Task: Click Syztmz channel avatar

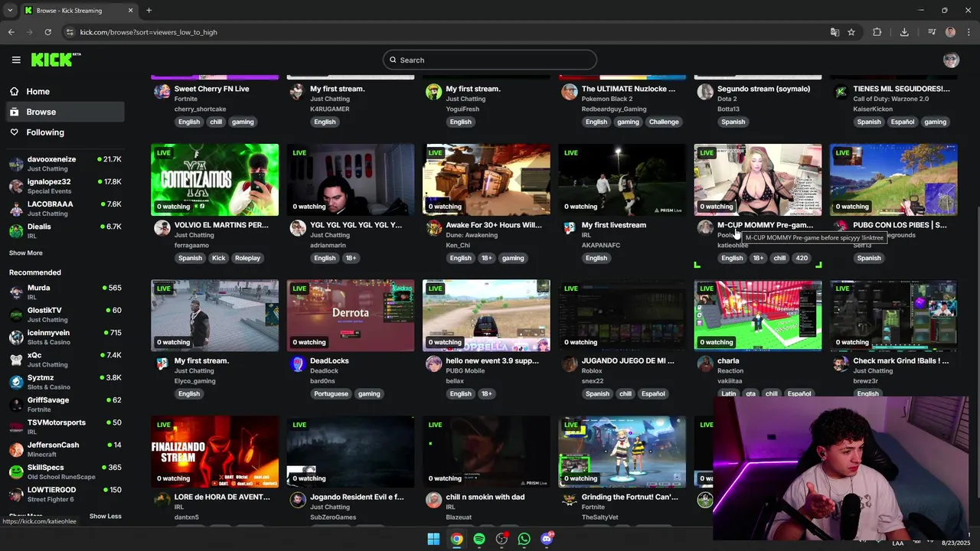Action: point(16,382)
